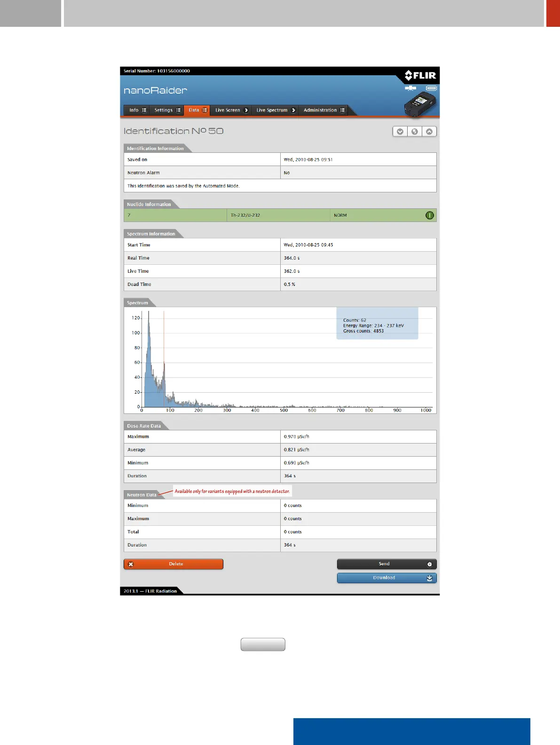Viewport: 560px width, 745px height.
Task: Open the Administration menu
Action: point(323,110)
